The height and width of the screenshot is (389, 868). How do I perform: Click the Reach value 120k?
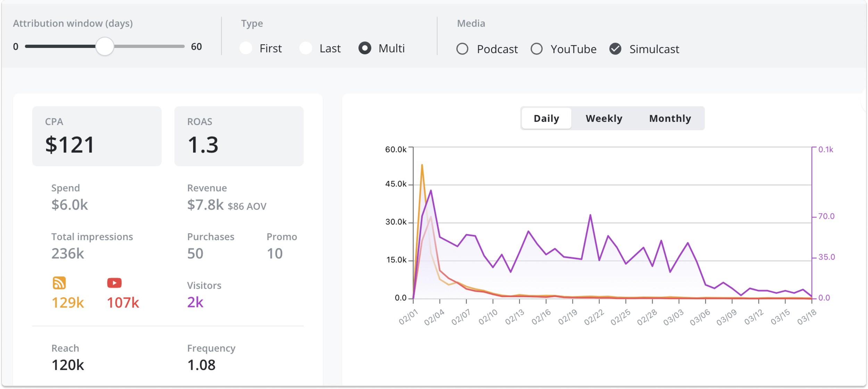point(68,365)
